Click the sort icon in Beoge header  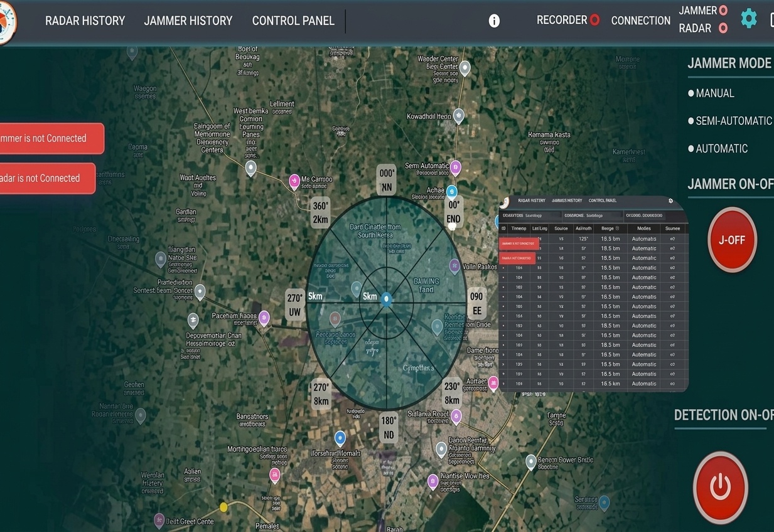(618, 228)
